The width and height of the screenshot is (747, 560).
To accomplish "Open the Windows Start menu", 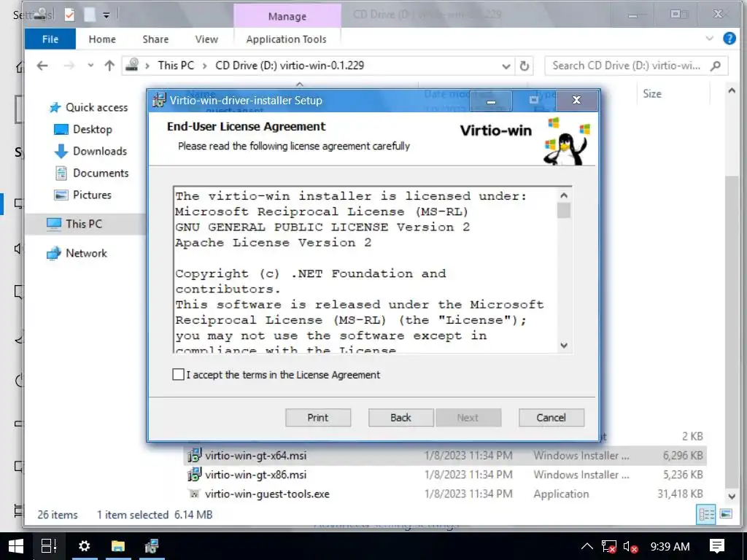I will pos(16,546).
